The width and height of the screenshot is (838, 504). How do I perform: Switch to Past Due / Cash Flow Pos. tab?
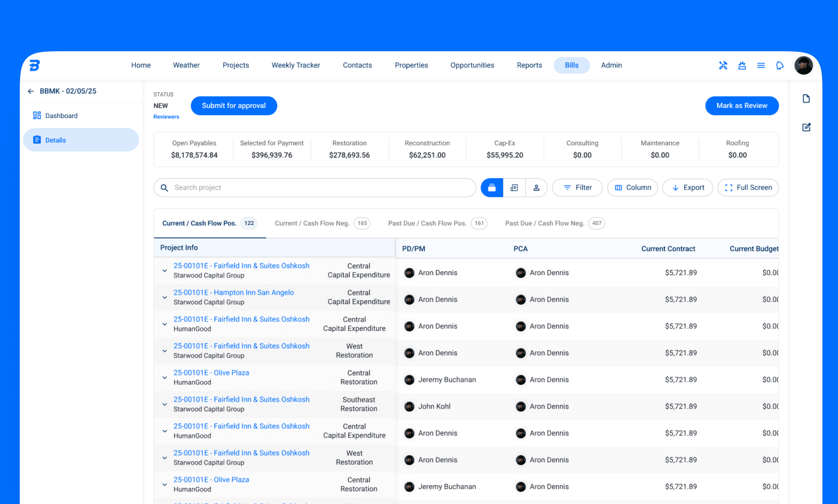click(437, 223)
